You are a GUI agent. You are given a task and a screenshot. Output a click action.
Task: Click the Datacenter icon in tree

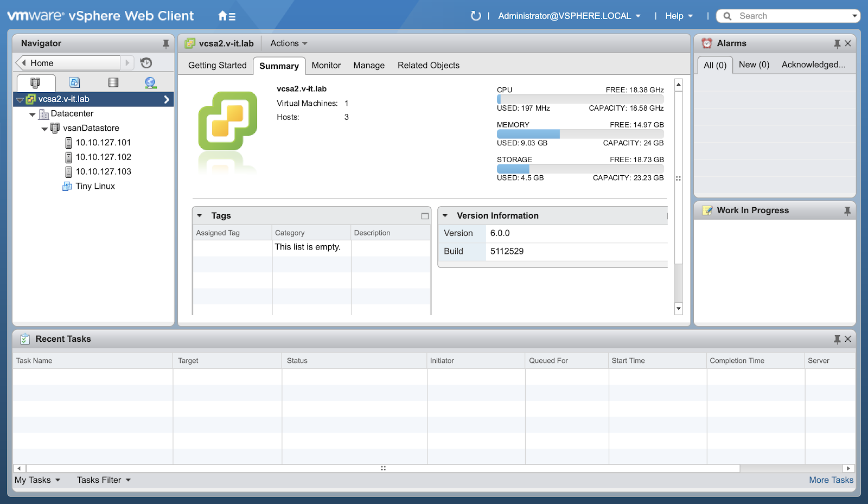click(x=44, y=114)
